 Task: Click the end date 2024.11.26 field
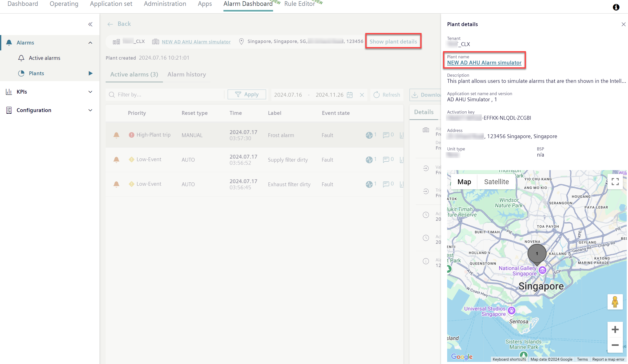pos(329,95)
